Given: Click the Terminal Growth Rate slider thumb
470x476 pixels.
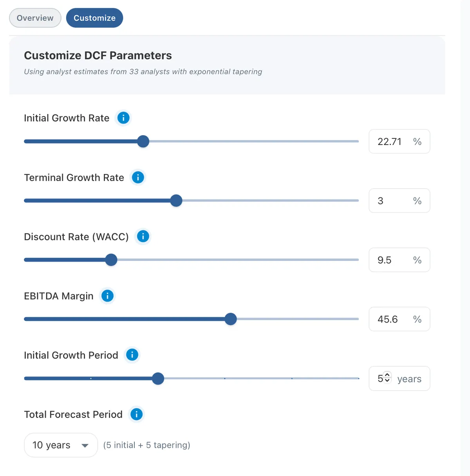Looking at the screenshot, I should pos(176,201).
